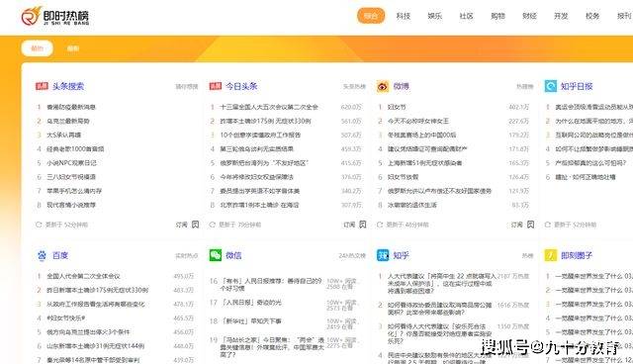The image size is (633, 364).
Task: Click the 订阅 bookmark icon in 今日头条 card
Action: tap(363, 225)
